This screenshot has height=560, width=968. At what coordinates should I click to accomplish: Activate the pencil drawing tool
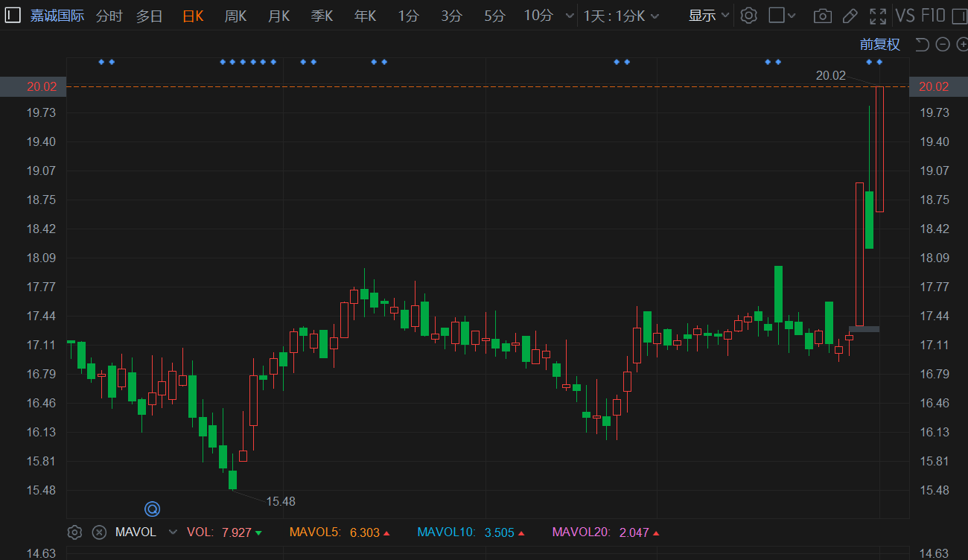coord(850,16)
